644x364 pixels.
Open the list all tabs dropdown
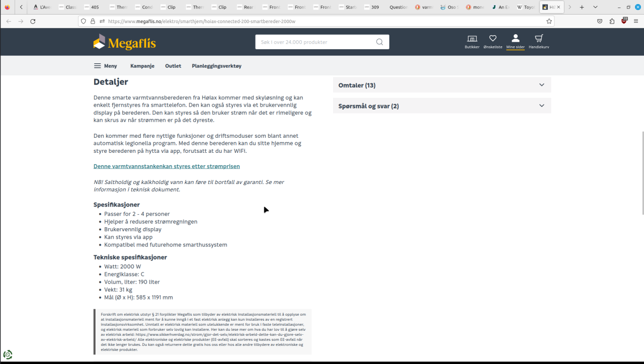coord(596,7)
